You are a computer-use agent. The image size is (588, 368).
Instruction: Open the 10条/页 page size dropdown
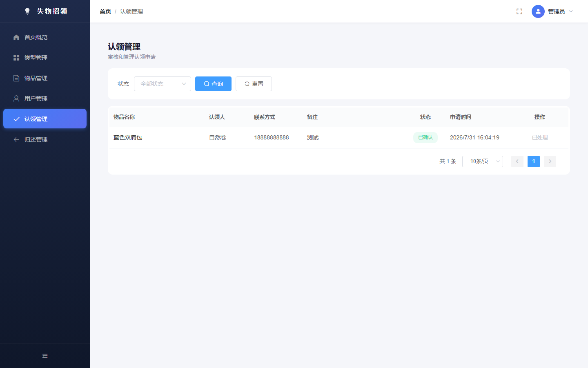coord(483,162)
